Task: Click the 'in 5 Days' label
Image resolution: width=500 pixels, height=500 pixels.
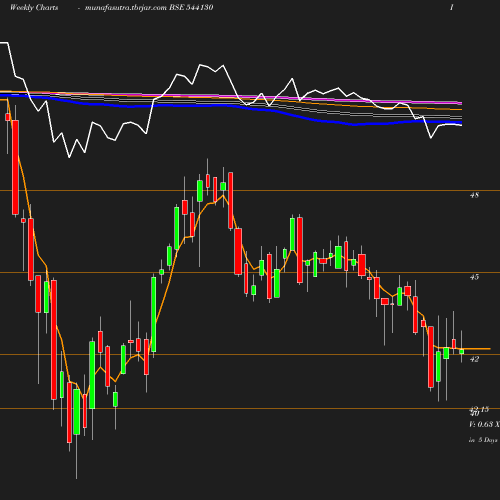Action: click(x=483, y=440)
